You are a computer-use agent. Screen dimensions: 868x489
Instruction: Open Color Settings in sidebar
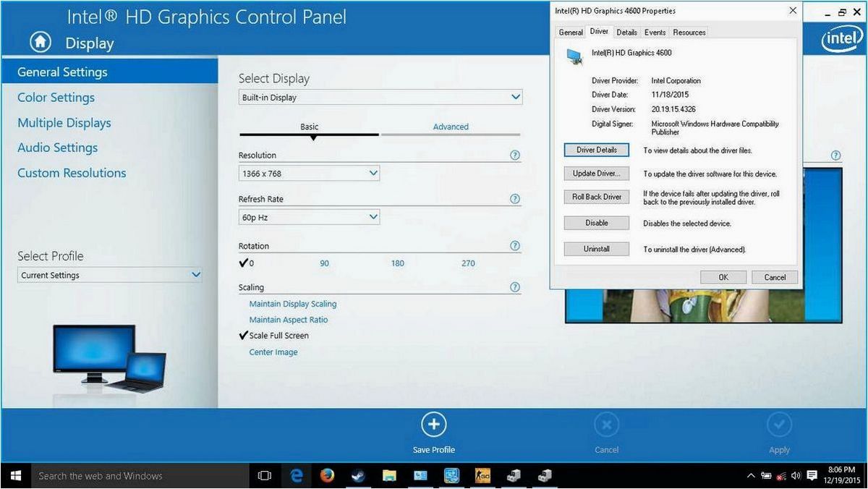[x=56, y=98]
